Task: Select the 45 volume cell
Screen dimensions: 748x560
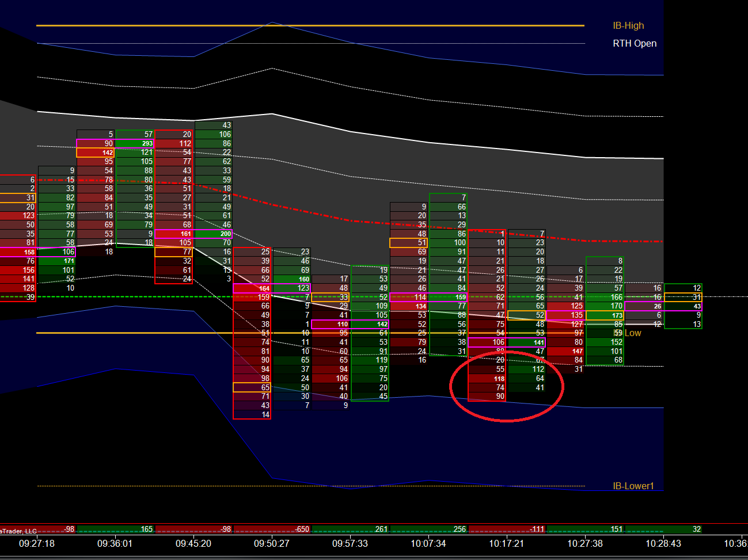Action: click(x=370, y=397)
